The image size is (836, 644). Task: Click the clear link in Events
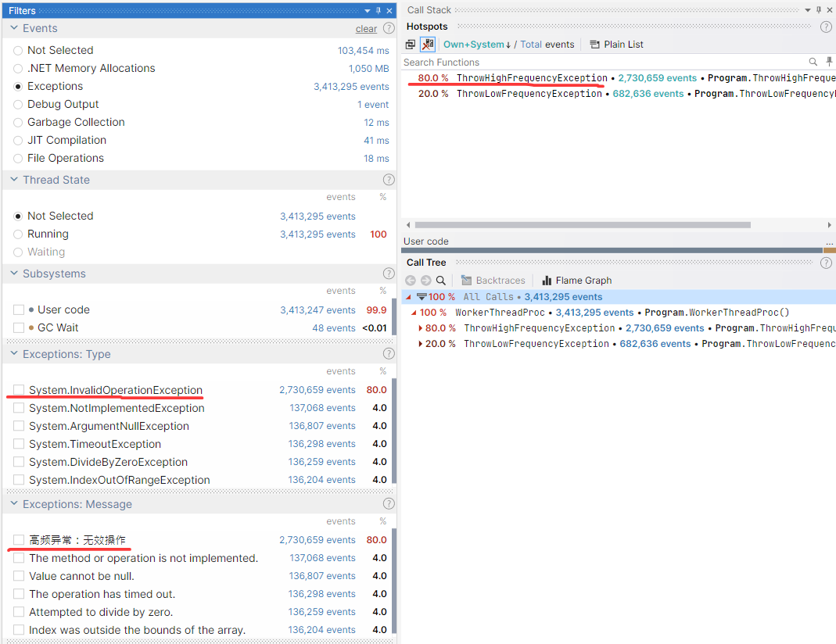366,29
